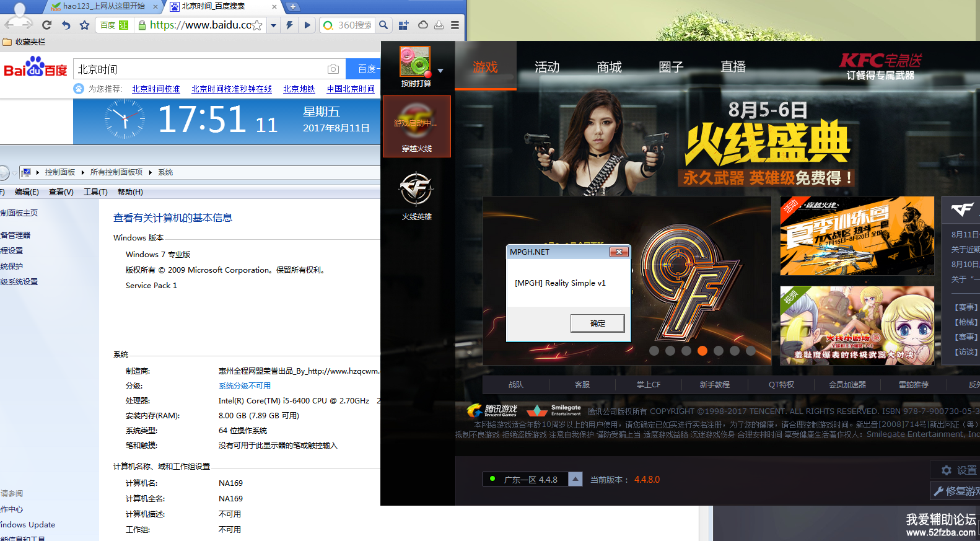Click 确定 in the MPGH.NET dialog
Screen dimensions: 980x541
(x=597, y=323)
